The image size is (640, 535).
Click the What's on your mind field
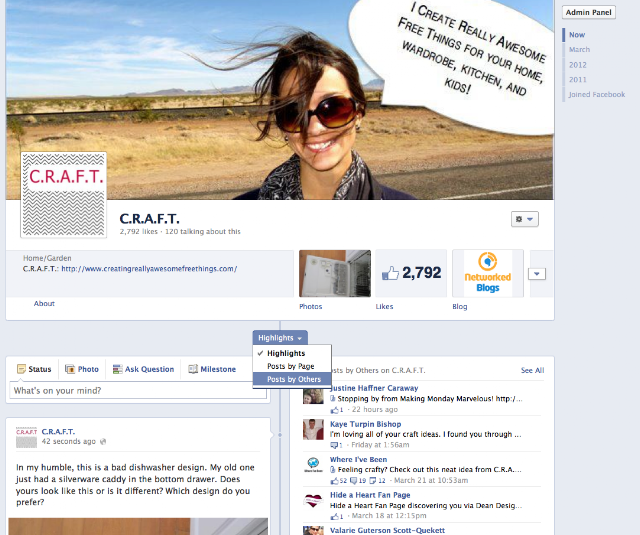pos(138,391)
